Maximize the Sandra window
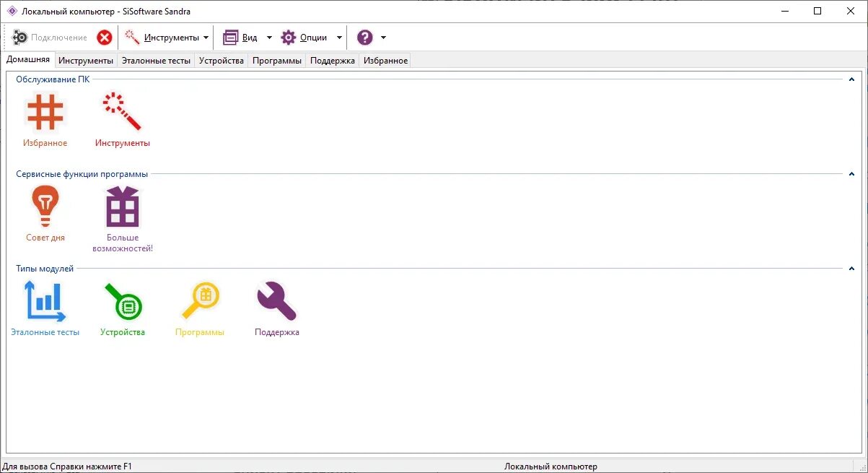Viewport: 868px width, 473px height. [x=817, y=11]
